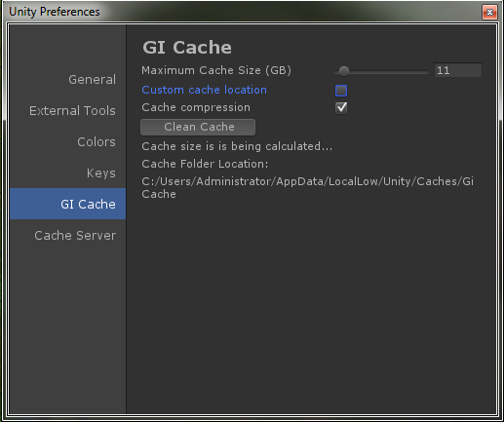
Task: Click the Clean Cache button
Action: [198, 127]
